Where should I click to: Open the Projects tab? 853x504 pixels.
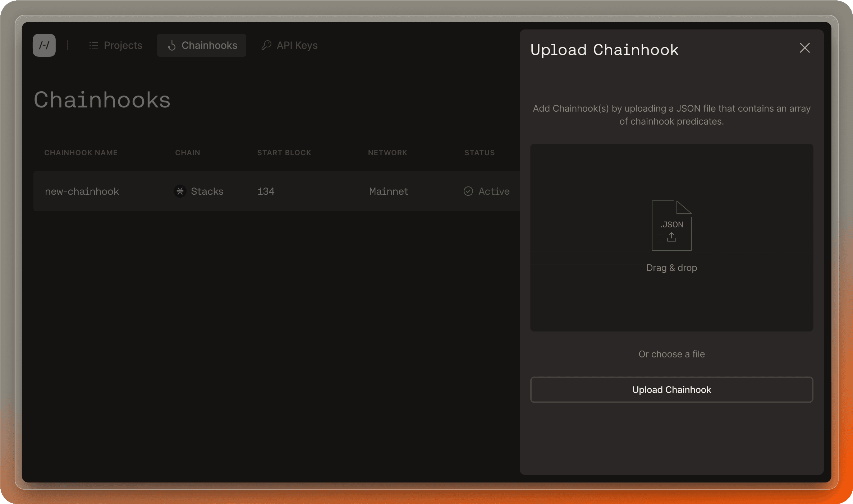pyautogui.click(x=123, y=45)
